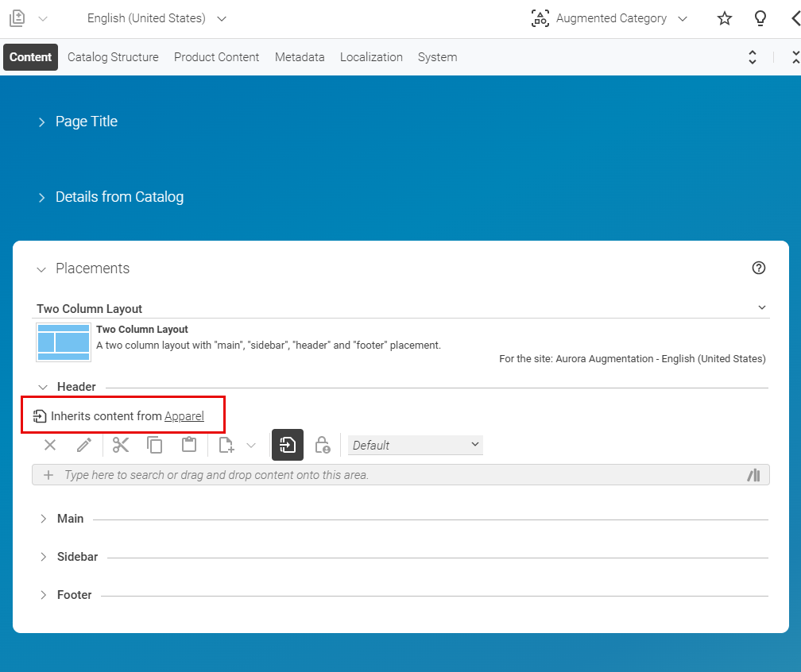The width and height of the screenshot is (801, 672).
Task: Open the Metadata tab
Action: point(300,57)
